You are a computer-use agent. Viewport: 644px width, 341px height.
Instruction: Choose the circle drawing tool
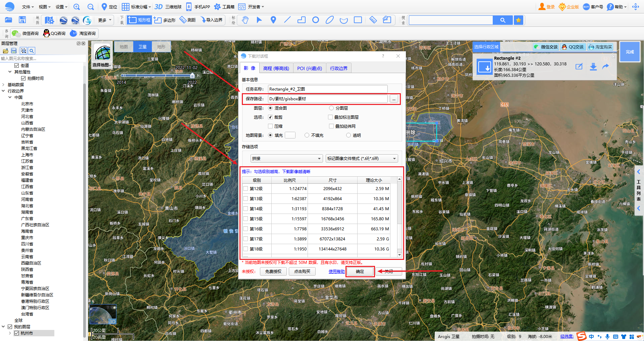[x=315, y=20]
